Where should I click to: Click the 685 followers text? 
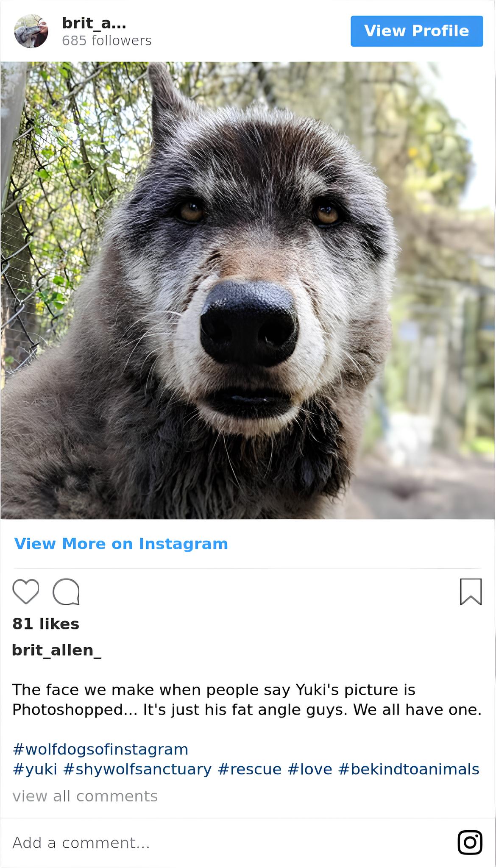[x=106, y=41]
